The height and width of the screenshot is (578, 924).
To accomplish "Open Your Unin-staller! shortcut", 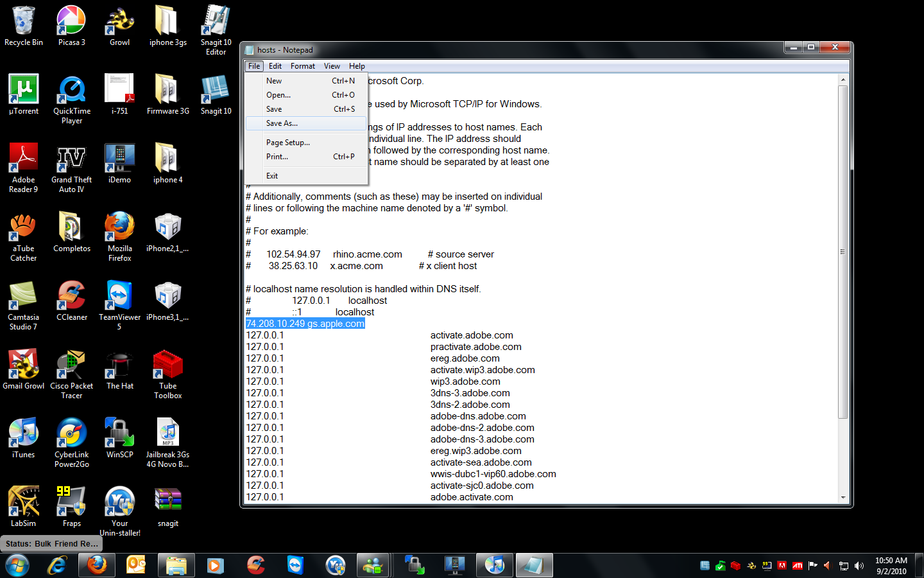I will 120,511.
